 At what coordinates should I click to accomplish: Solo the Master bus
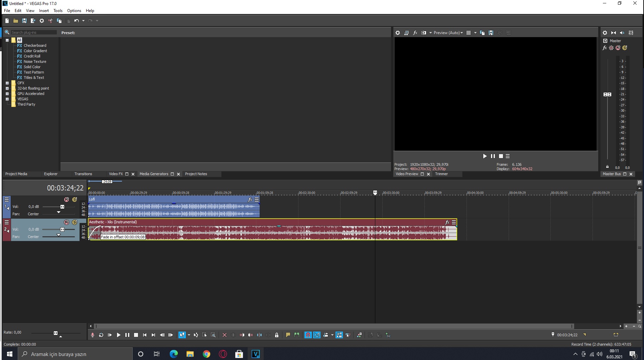click(625, 48)
